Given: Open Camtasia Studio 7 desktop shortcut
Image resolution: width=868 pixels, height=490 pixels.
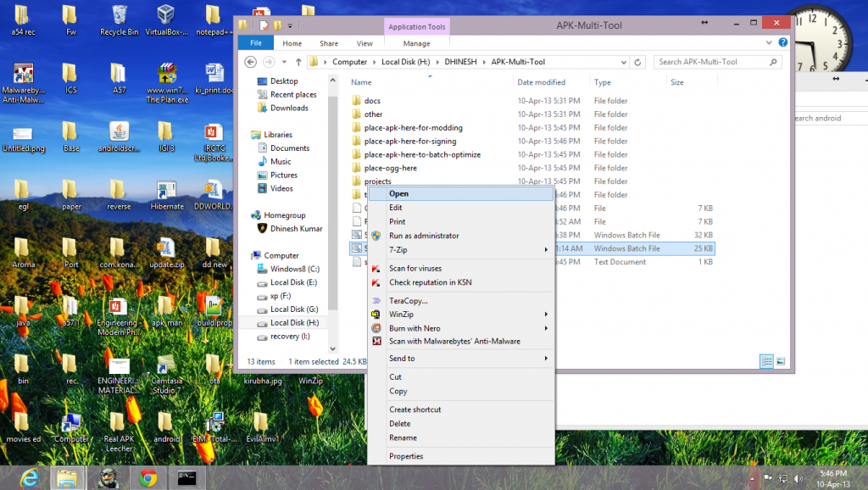Looking at the screenshot, I should tap(166, 376).
